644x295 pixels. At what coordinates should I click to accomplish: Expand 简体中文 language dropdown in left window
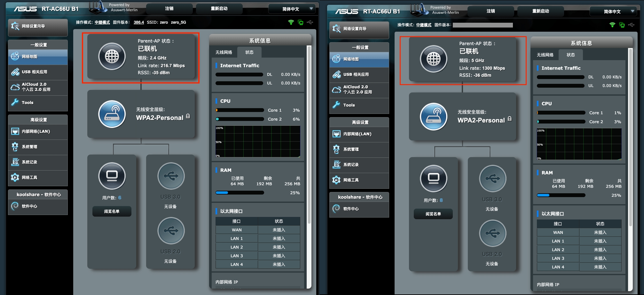292,9
